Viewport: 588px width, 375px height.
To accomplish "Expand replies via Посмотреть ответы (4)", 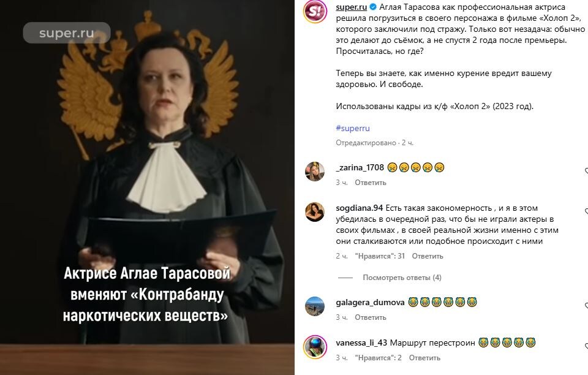I will tap(402, 278).
